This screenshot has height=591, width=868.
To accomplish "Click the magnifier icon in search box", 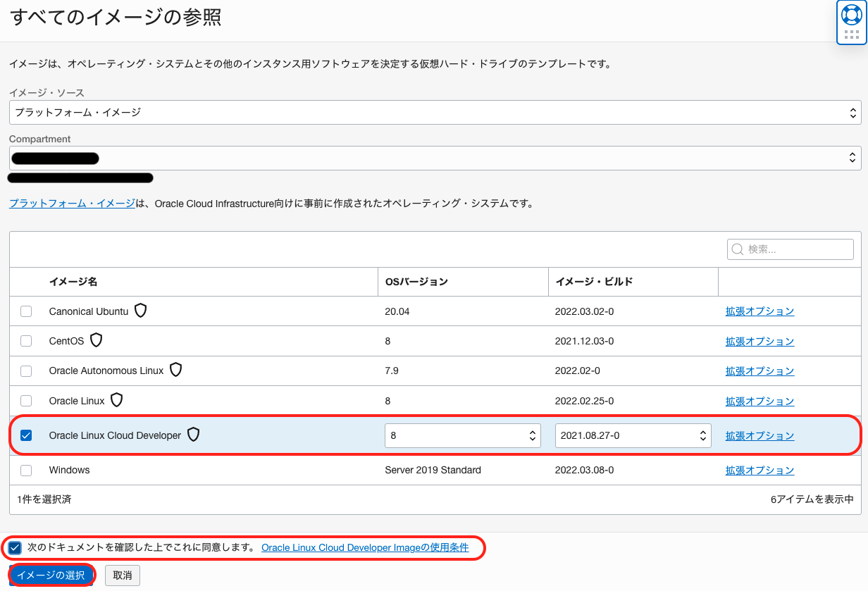I will [738, 249].
